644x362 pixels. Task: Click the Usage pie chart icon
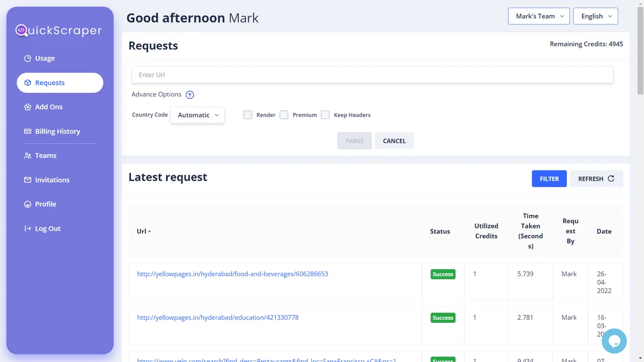(x=27, y=58)
